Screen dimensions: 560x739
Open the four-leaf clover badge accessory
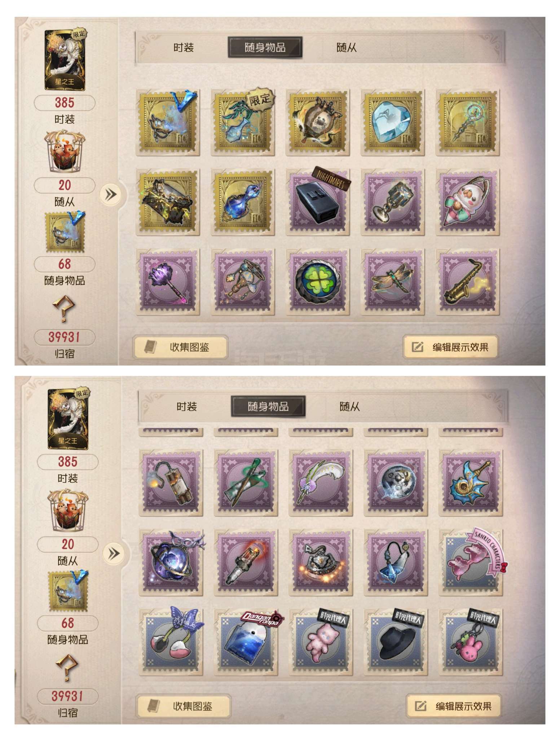(318, 282)
